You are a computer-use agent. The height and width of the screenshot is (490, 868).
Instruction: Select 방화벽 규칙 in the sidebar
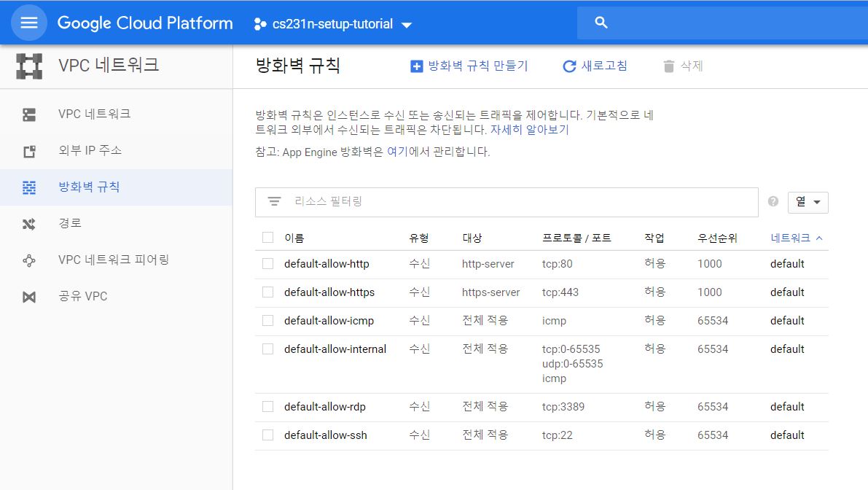89,187
